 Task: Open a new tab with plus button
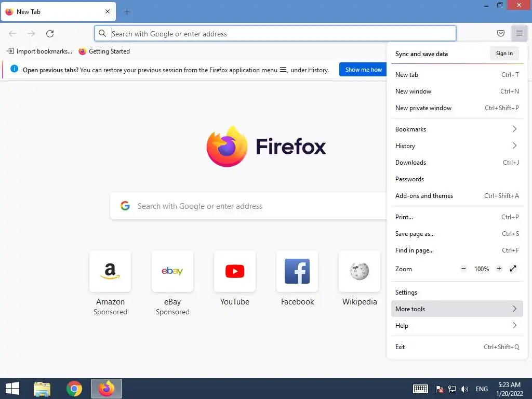click(127, 12)
